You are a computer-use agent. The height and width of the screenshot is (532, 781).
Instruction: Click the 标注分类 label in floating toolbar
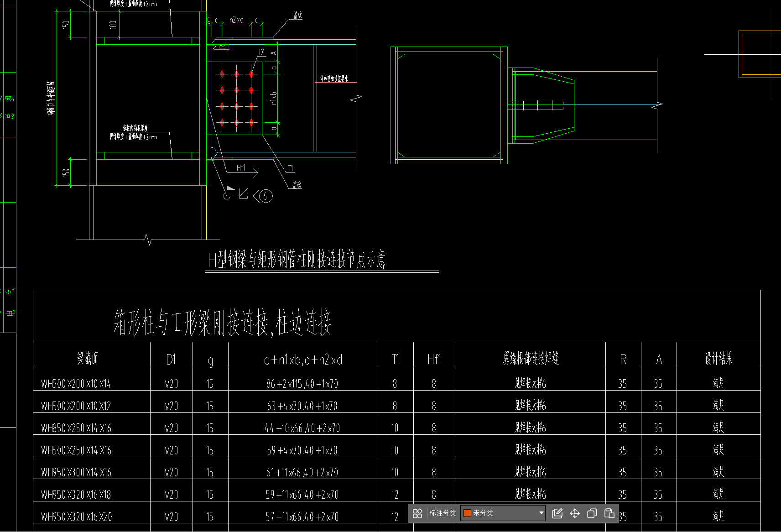pos(443,513)
